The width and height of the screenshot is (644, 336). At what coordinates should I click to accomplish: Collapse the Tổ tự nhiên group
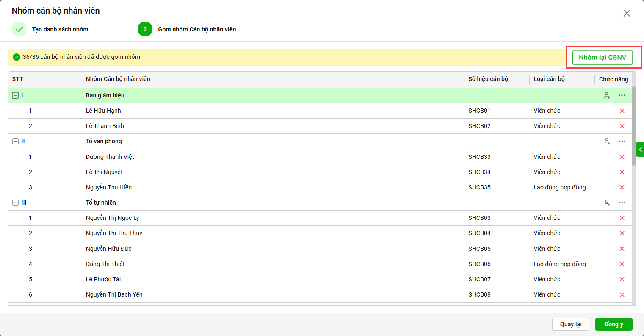coord(15,203)
